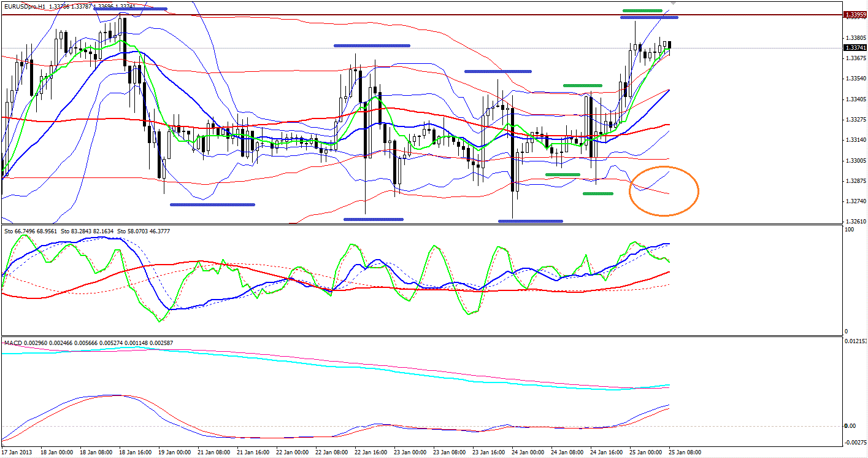This screenshot has width=868, height=458.
Task: Click the gray chart shift triangle marker
Action: (x=673, y=2)
